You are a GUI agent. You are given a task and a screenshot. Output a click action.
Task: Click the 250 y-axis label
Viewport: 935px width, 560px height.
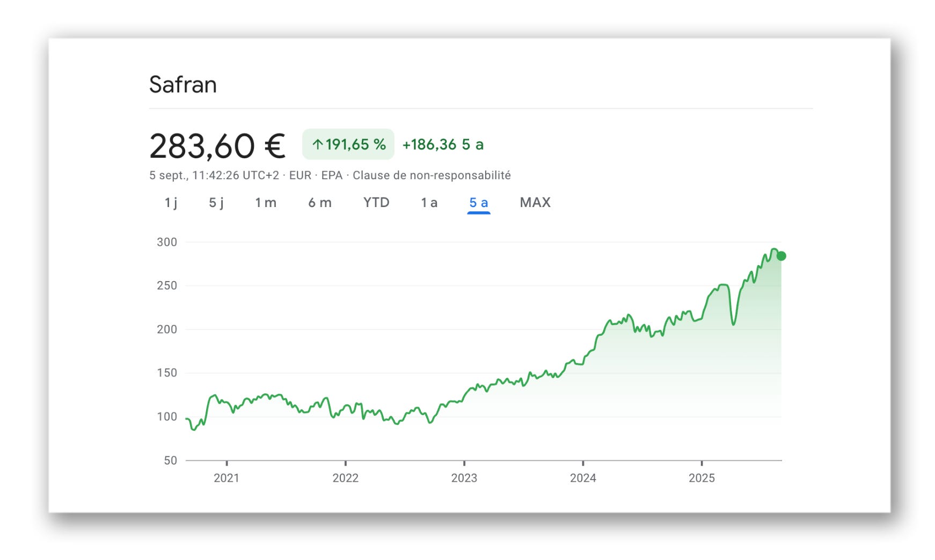167,285
